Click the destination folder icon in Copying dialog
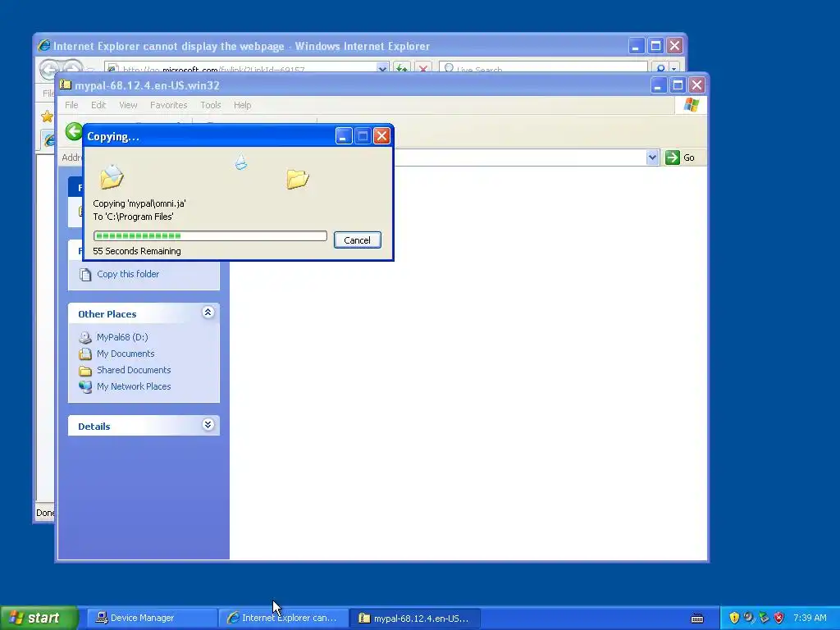Image resolution: width=840 pixels, height=630 pixels. 297,179
